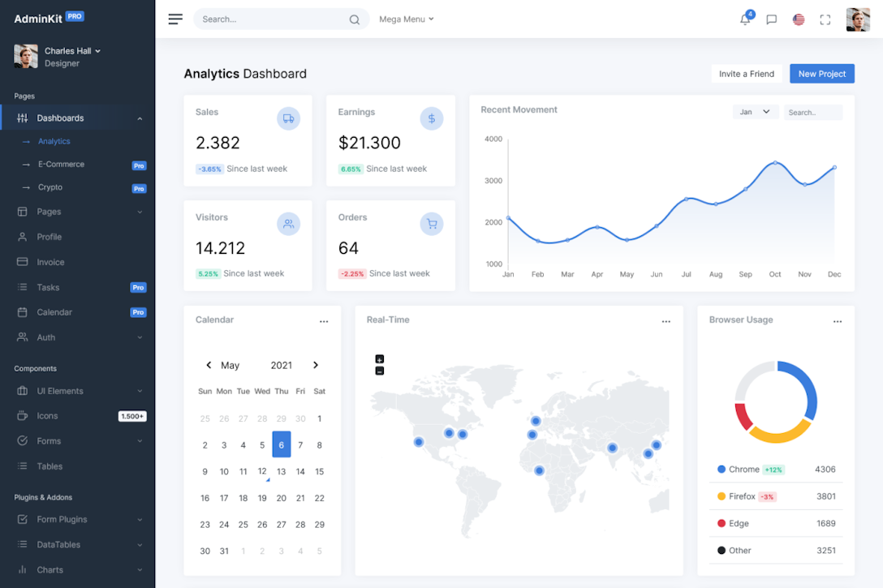Click the zoom-in control on the world map
Viewport: 883px width, 588px height.
tap(379, 358)
